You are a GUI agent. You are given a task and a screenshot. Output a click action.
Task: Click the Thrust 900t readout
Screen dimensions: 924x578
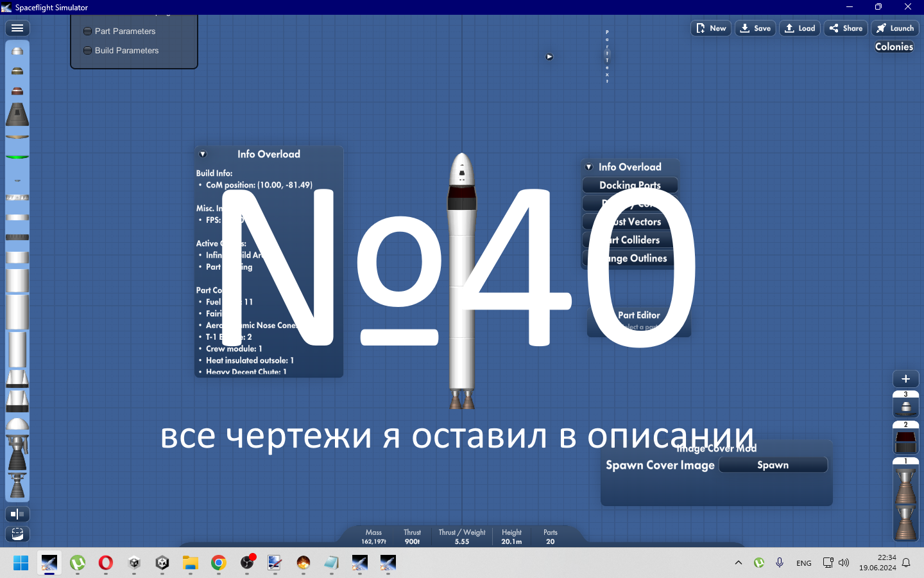tap(412, 537)
